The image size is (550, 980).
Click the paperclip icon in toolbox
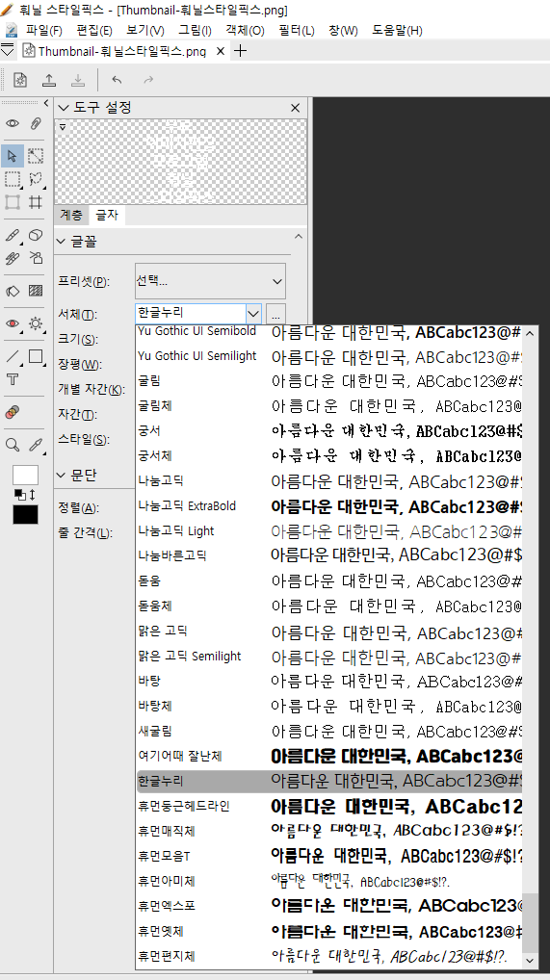pos(36,124)
